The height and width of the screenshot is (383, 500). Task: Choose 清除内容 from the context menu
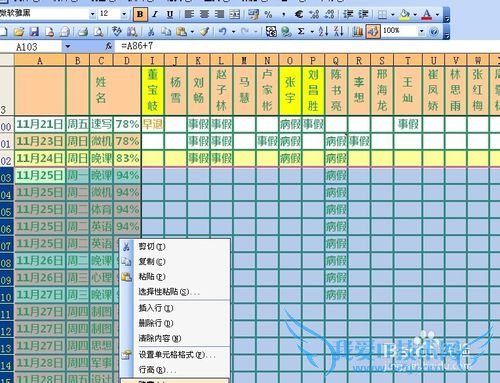click(x=175, y=338)
